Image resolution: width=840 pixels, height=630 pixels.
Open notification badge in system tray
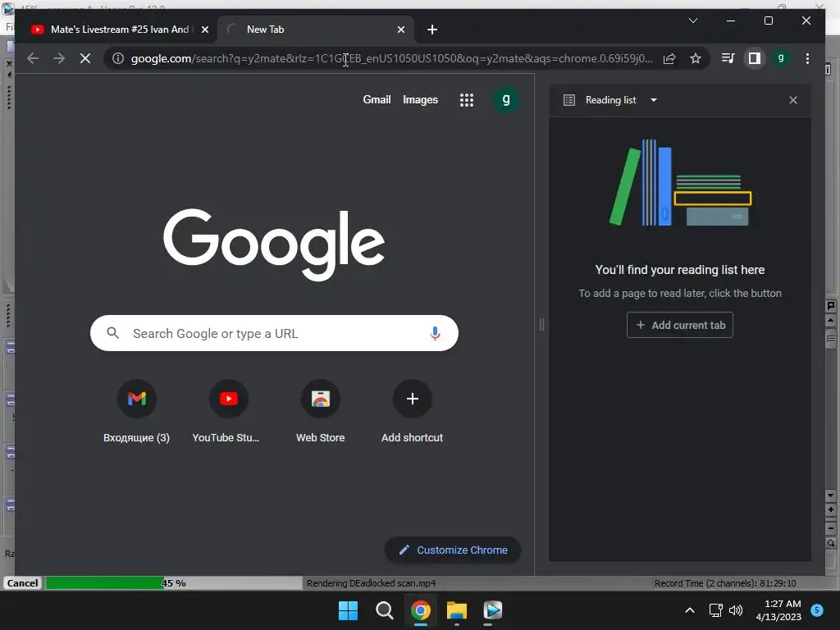(817, 609)
